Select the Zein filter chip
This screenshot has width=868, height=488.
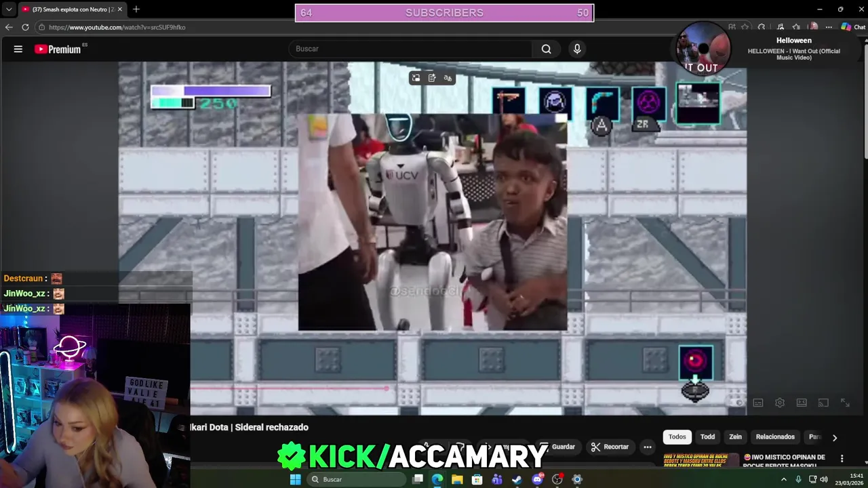(x=735, y=437)
